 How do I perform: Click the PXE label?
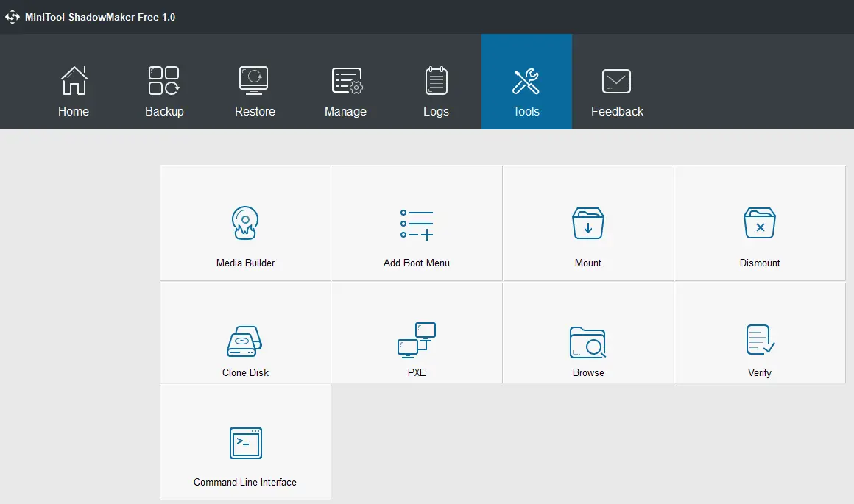coord(417,372)
